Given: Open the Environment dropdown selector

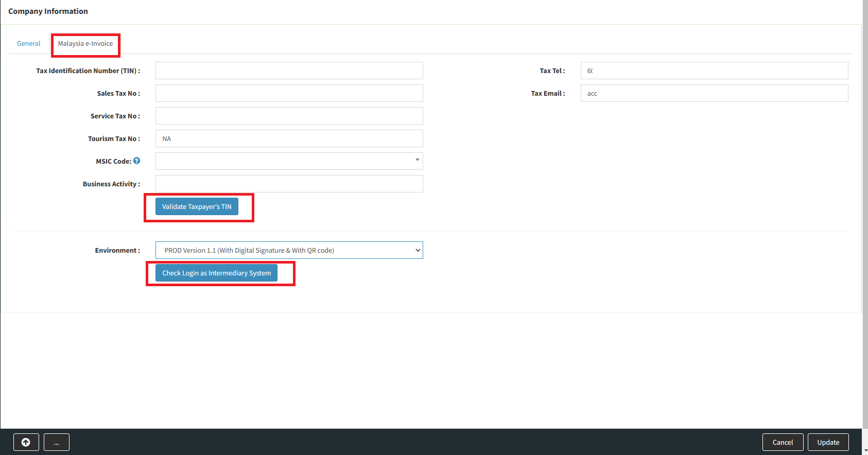Looking at the screenshot, I should pos(289,250).
